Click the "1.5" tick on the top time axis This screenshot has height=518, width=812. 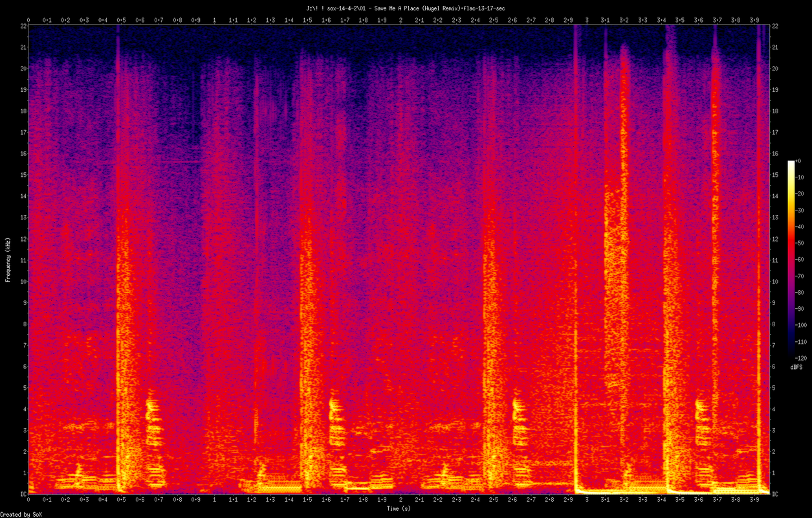pos(307,20)
